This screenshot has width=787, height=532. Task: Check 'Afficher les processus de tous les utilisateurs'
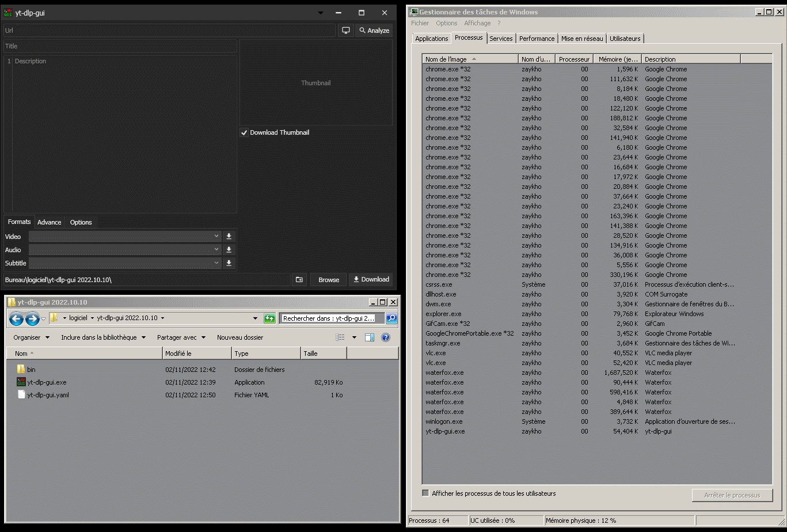point(424,493)
